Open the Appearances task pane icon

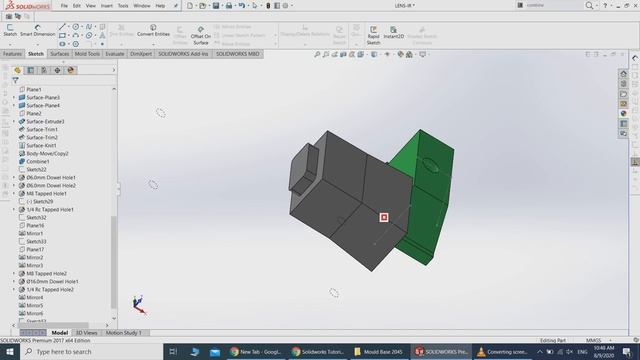[623, 113]
